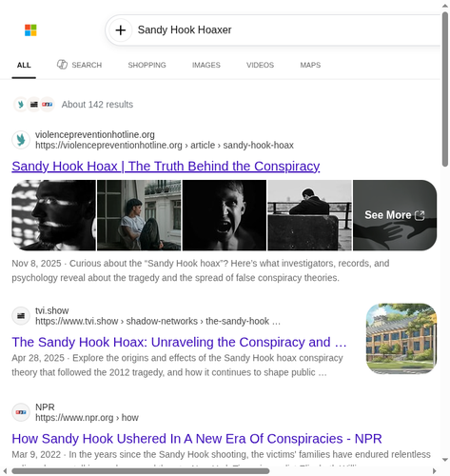Open 'Sandy Hook Hoax | The Truth' link
The width and height of the screenshot is (450, 476).
click(166, 167)
